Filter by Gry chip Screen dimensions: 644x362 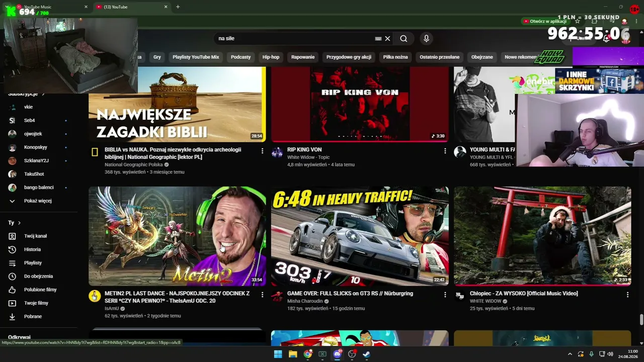click(x=157, y=57)
